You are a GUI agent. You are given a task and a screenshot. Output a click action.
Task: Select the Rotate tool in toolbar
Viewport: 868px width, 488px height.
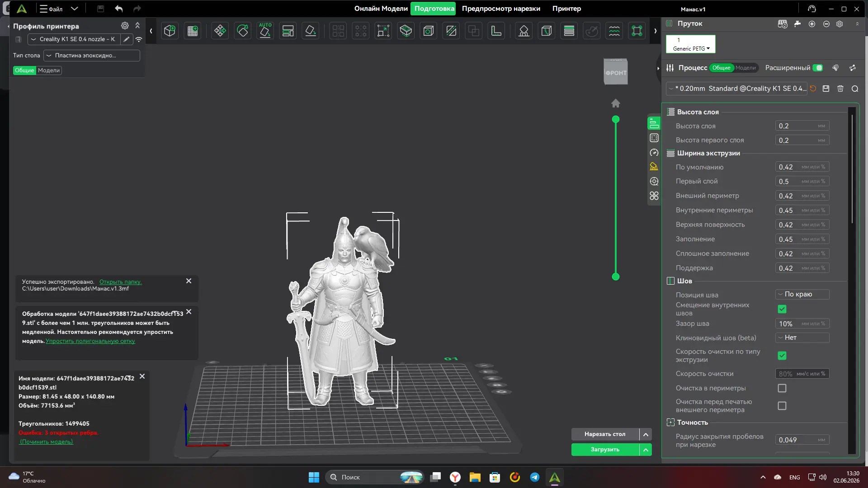point(243,31)
